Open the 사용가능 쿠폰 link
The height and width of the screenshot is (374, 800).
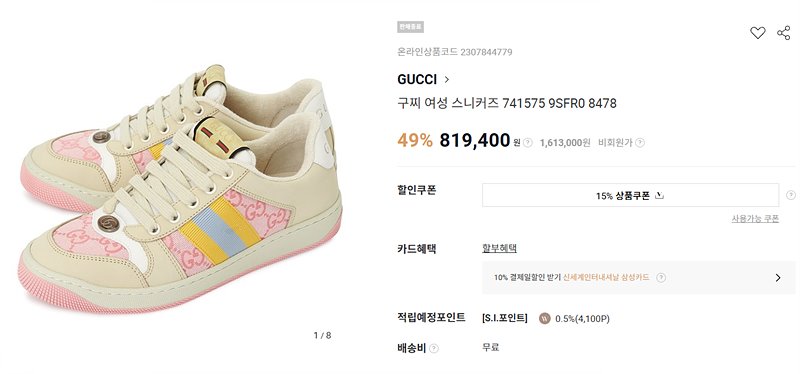[x=755, y=219]
